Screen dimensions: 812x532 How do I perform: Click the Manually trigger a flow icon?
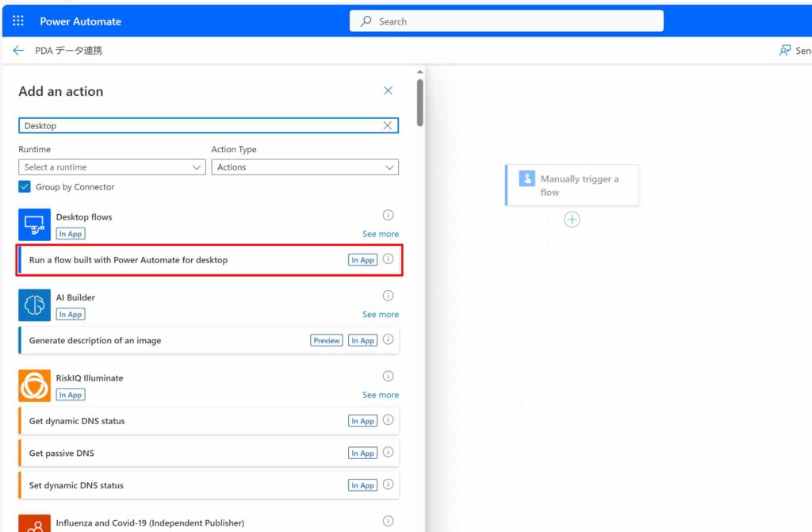tap(527, 178)
